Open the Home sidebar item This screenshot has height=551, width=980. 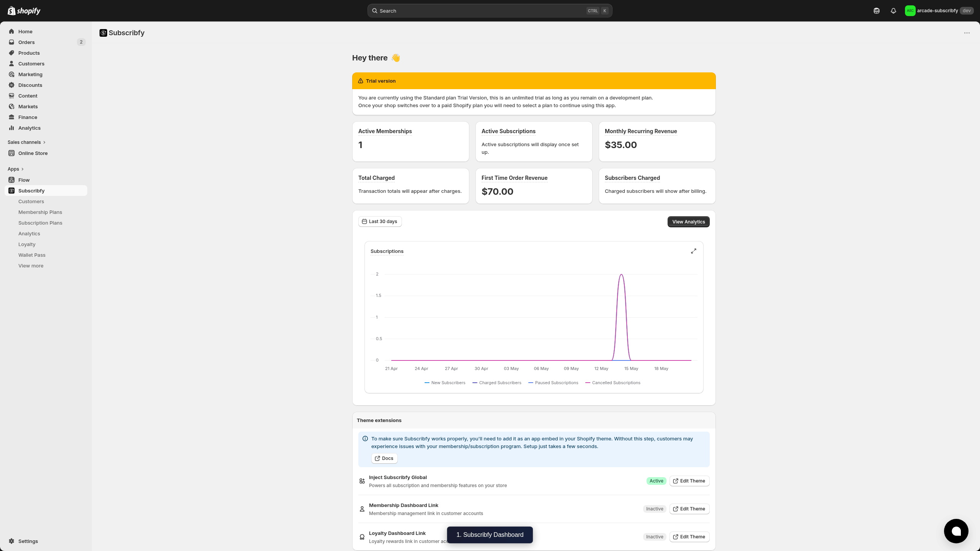[x=46, y=31]
